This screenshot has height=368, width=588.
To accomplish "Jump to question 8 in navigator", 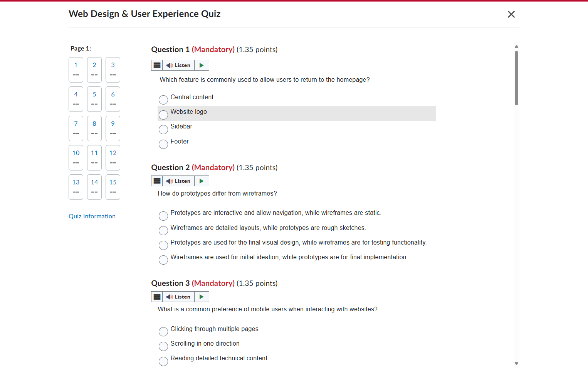I will tap(94, 128).
